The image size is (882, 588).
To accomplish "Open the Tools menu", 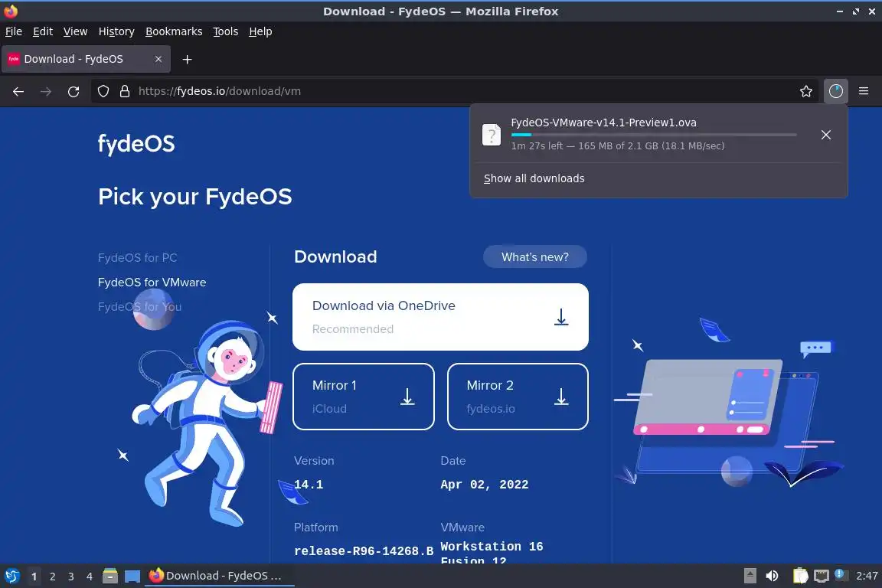I will point(226,31).
